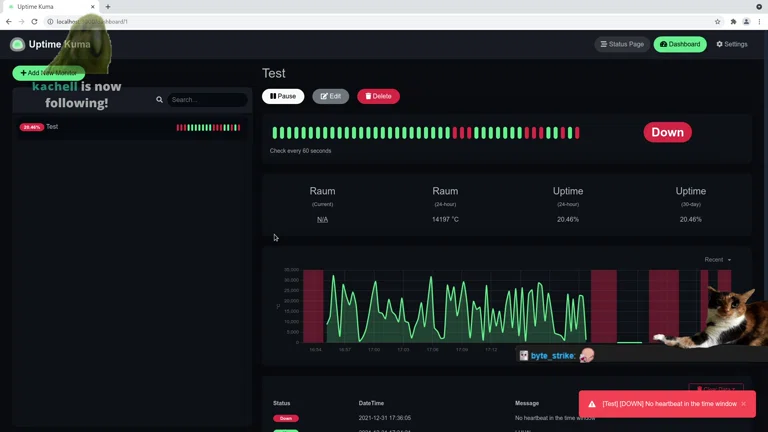
Task: Click the N/A current Raum value
Action: pos(322,219)
